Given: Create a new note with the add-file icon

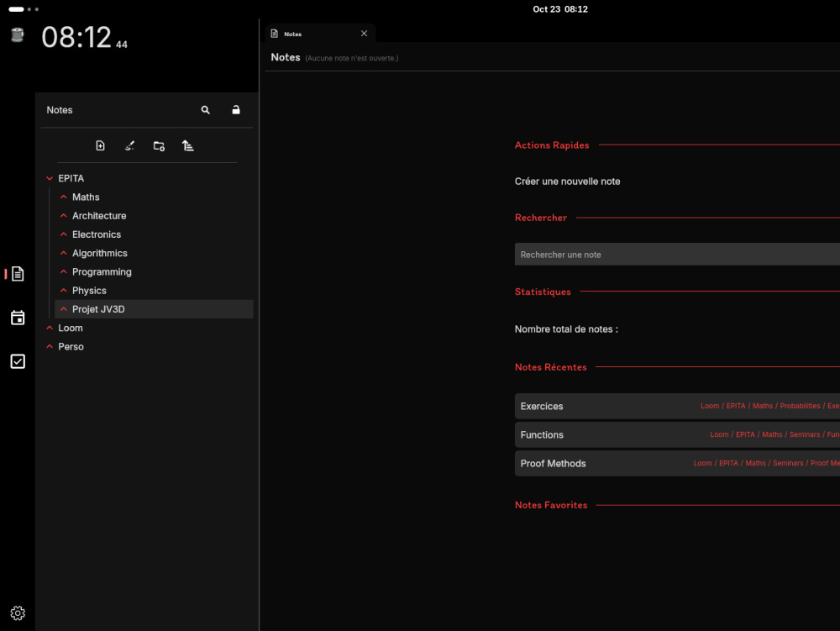Looking at the screenshot, I should point(100,145).
